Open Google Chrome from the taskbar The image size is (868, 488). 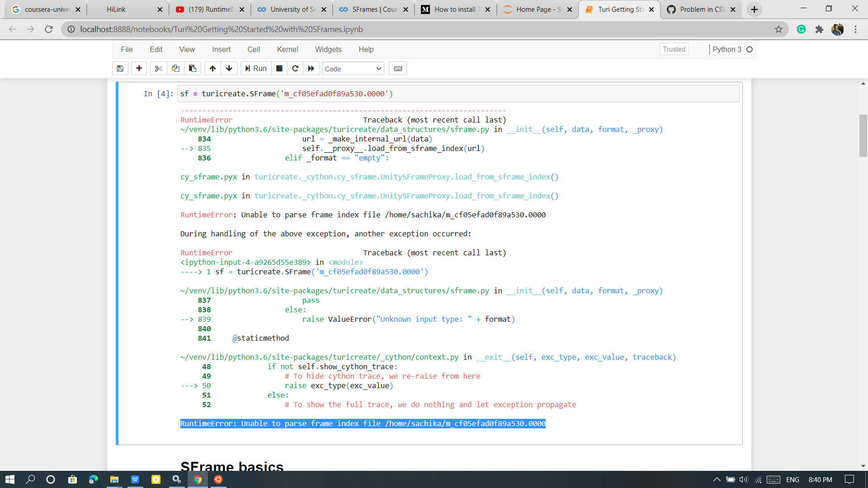(198, 479)
